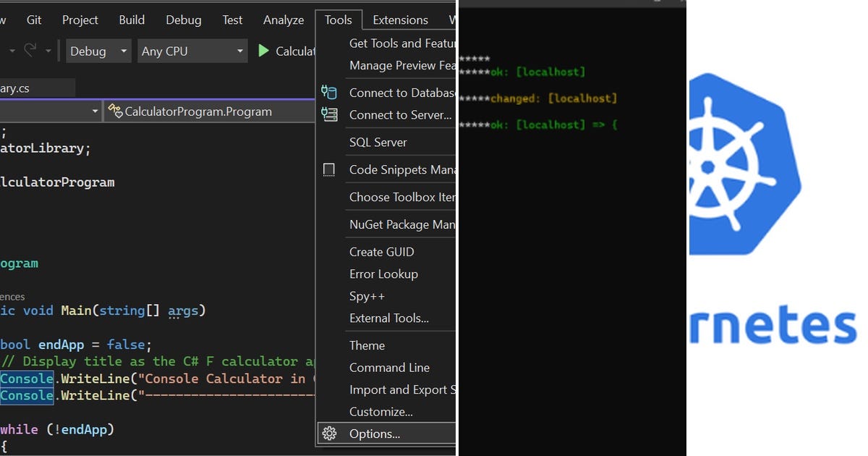The image size is (868, 456).
Task: Open the Test menu
Action: pos(233,20)
